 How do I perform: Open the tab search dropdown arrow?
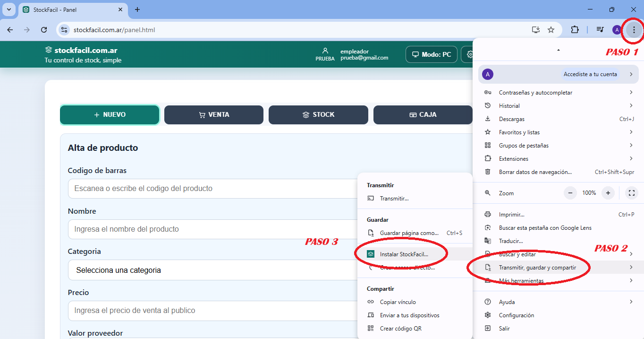click(x=9, y=9)
